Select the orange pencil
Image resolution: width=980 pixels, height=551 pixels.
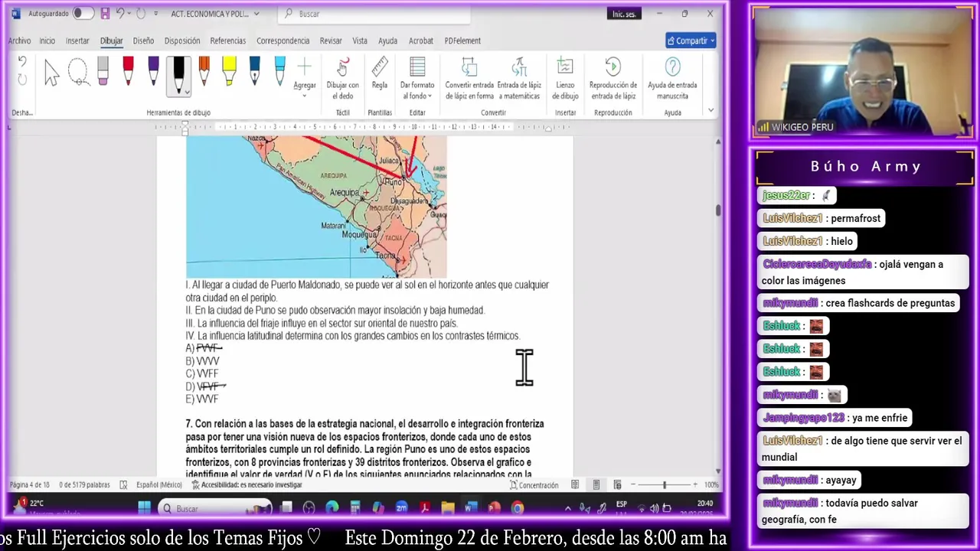coord(204,71)
